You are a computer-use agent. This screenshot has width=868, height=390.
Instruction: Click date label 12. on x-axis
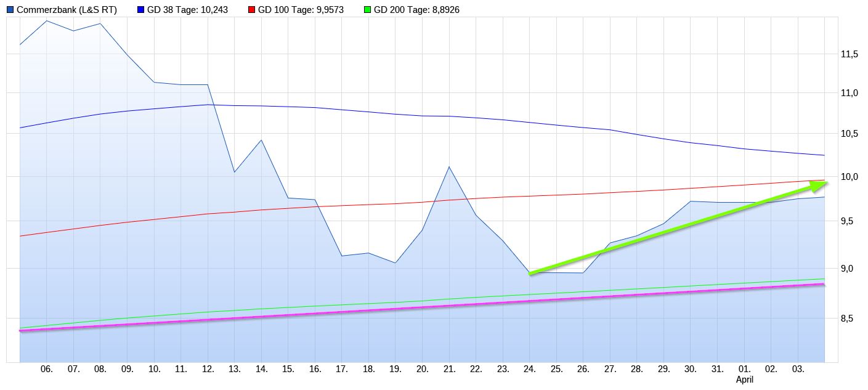pos(208,370)
